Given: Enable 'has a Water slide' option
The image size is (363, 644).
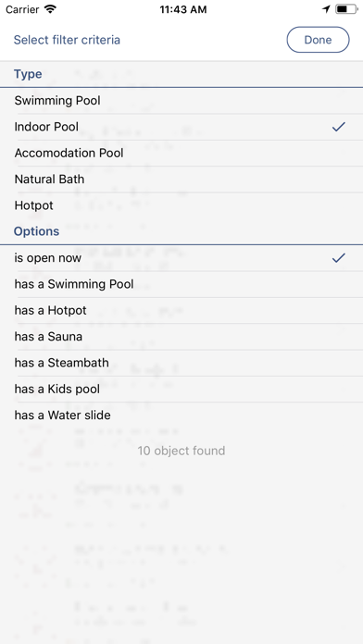Looking at the screenshot, I should [x=181, y=415].
